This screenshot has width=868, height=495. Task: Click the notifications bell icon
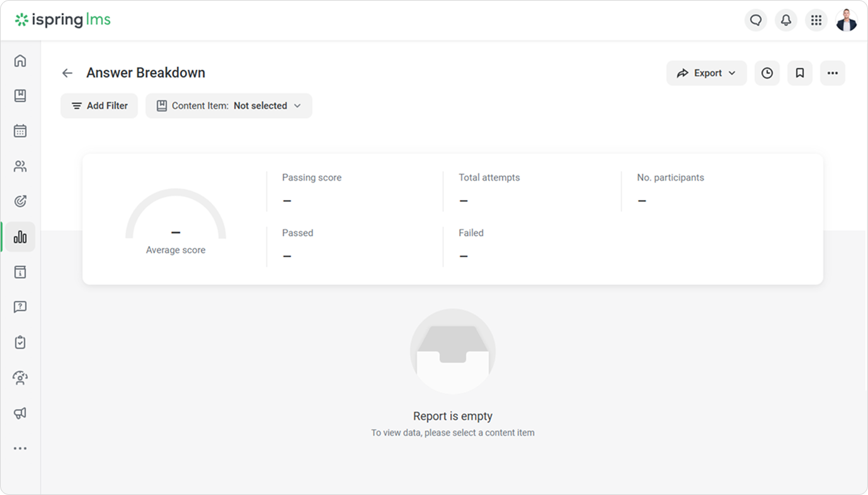point(785,20)
